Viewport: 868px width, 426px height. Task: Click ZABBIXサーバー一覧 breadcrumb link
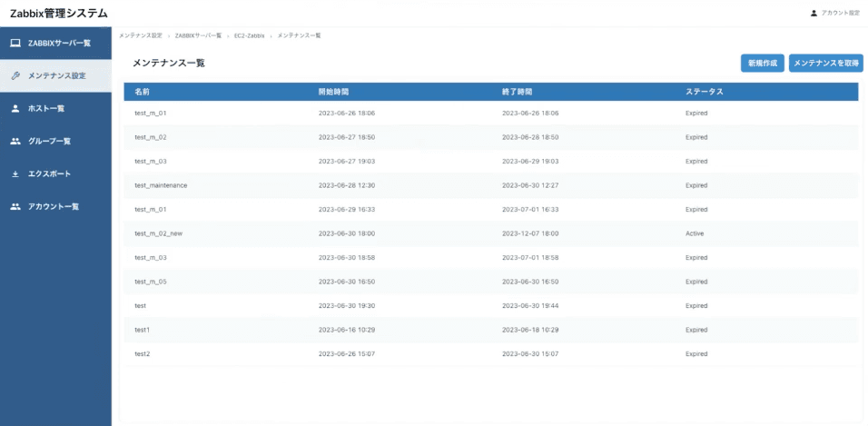pyautogui.click(x=198, y=35)
